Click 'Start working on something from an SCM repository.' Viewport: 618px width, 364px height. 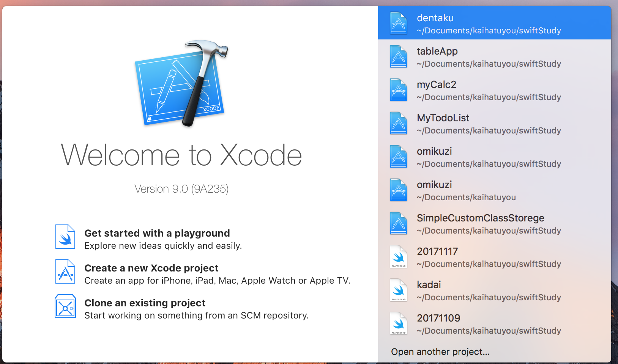pos(197,315)
